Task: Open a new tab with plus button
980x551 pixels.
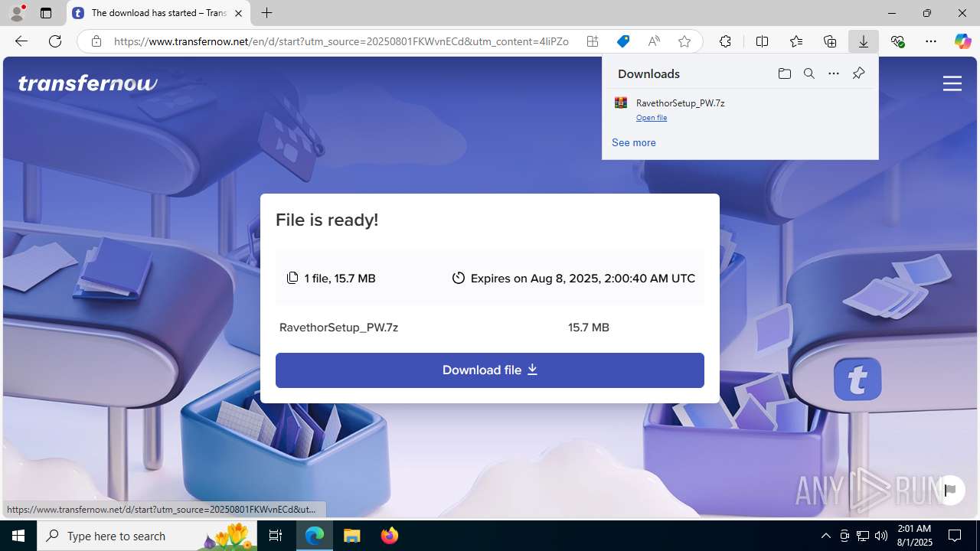Action: pyautogui.click(x=266, y=13)
